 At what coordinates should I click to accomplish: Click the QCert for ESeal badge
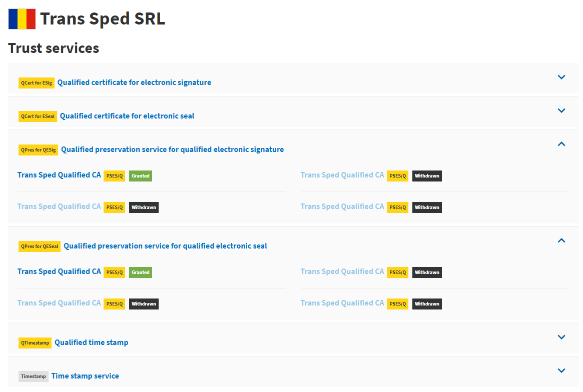(x=38, y=116)
